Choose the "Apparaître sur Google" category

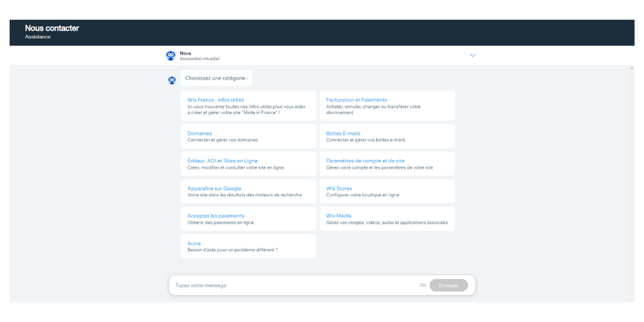248,191
